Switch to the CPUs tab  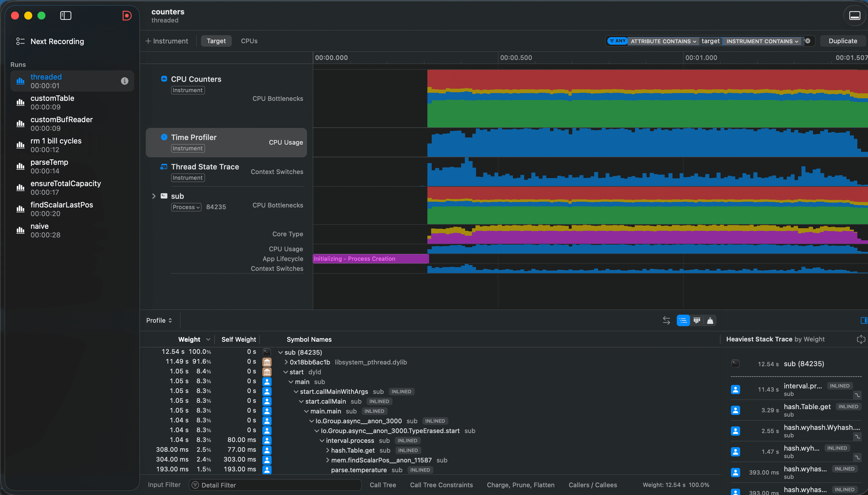(249, 41)
